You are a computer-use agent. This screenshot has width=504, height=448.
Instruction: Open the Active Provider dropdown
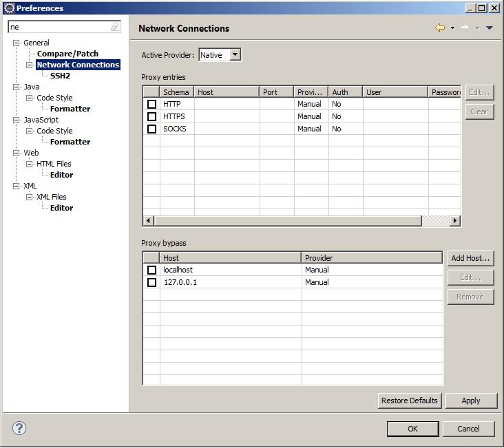(235, 55)
